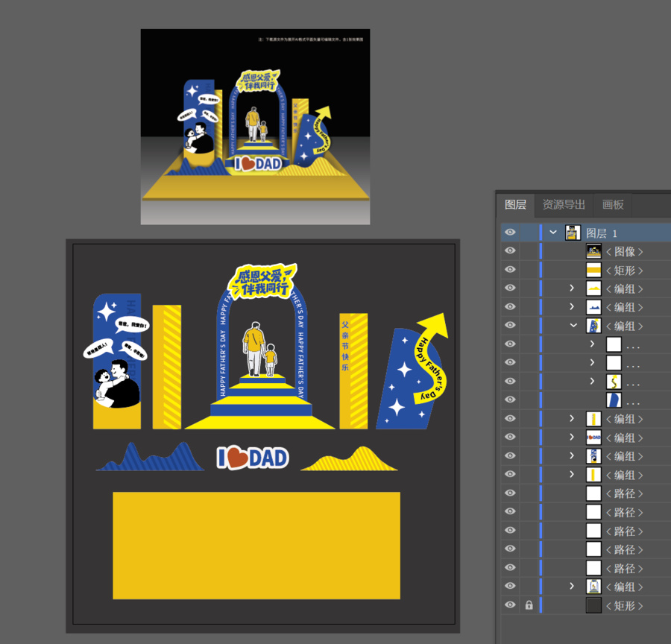
Task: Toggle visibility of 图层 1
Action: point(510,233)
